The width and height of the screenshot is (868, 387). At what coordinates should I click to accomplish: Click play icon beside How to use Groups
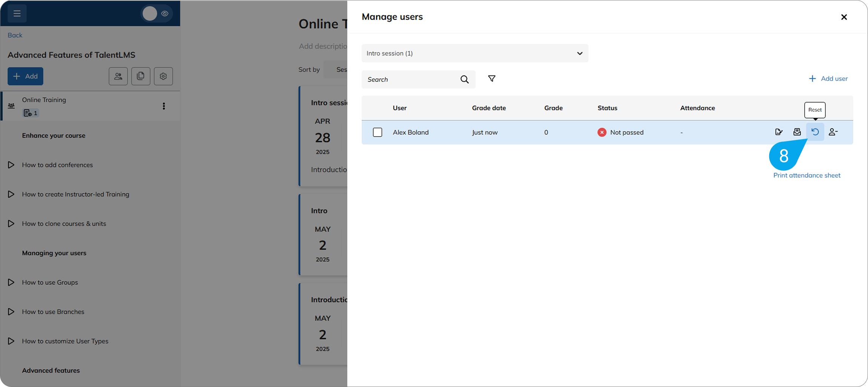point(11,283)
